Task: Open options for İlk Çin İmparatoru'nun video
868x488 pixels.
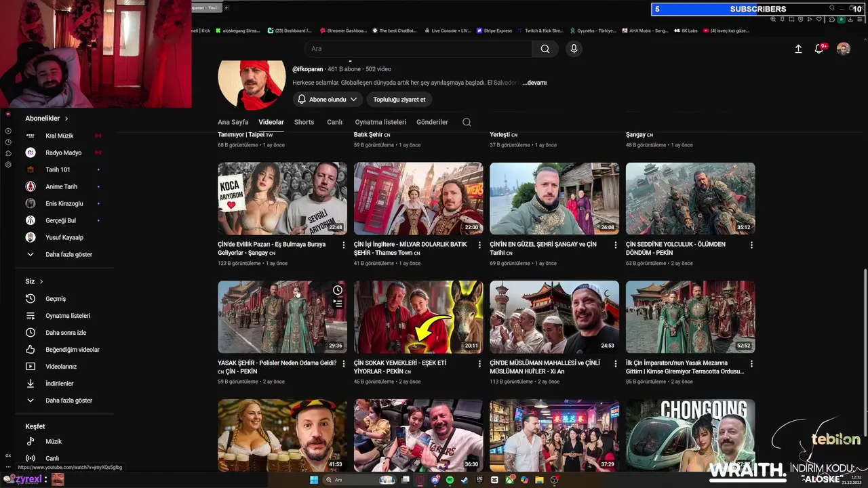Action: pyautogui.click(x=751, y=363)
